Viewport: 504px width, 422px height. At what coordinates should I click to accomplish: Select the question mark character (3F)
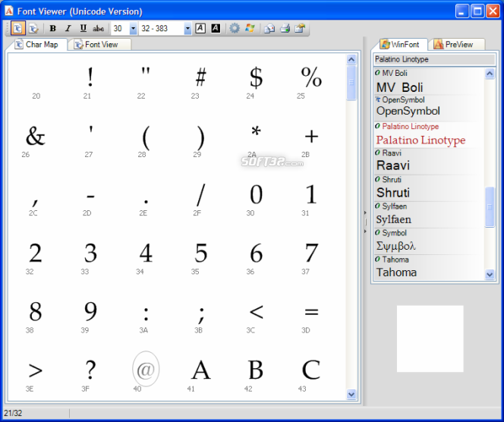coord(90,370)
